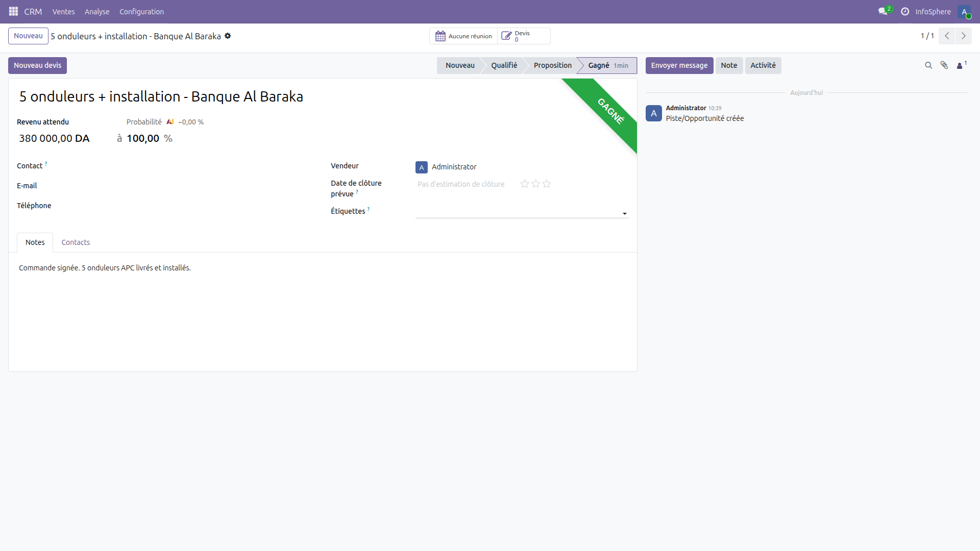This screenshot has height=551, width=980.
Task: Open the Ventes menu
Action: [63, 11]
